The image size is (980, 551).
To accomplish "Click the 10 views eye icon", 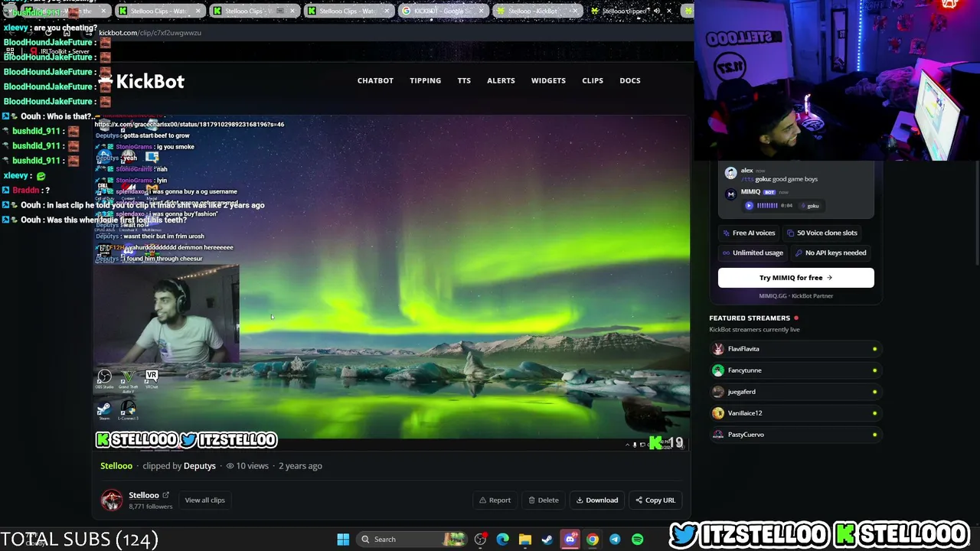I will coord(230,466).
